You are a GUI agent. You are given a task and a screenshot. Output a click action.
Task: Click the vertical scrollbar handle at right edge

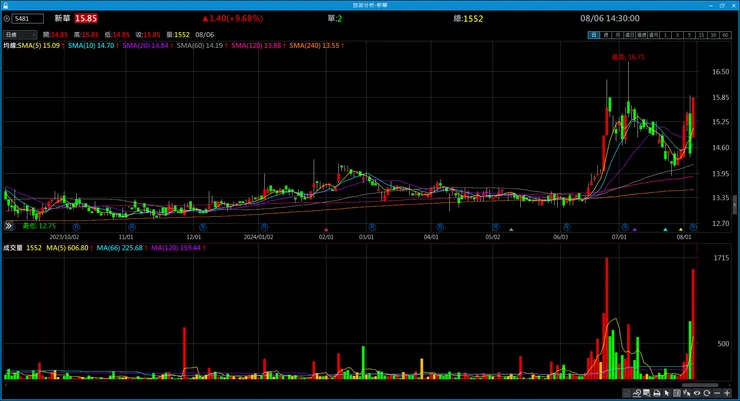pos(734,206)
